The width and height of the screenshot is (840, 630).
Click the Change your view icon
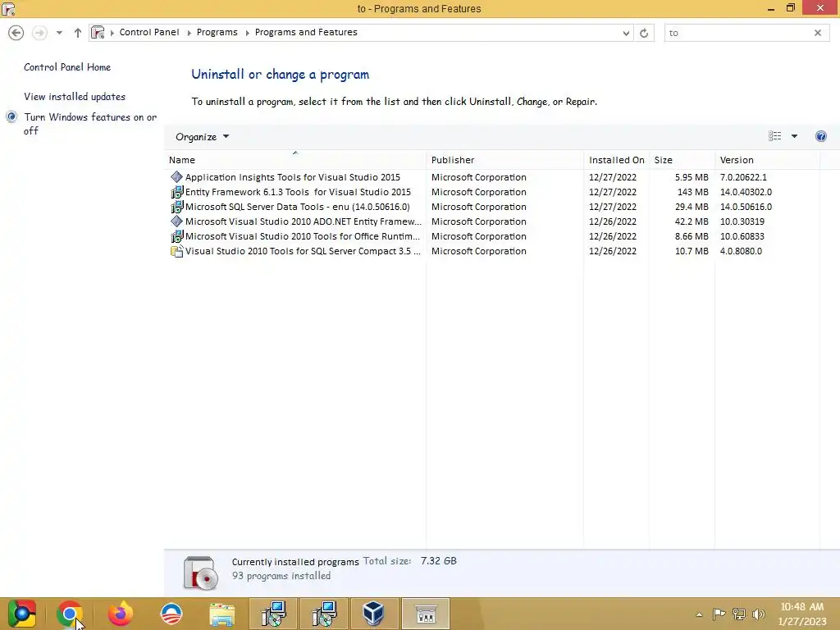tap(774, 136)
